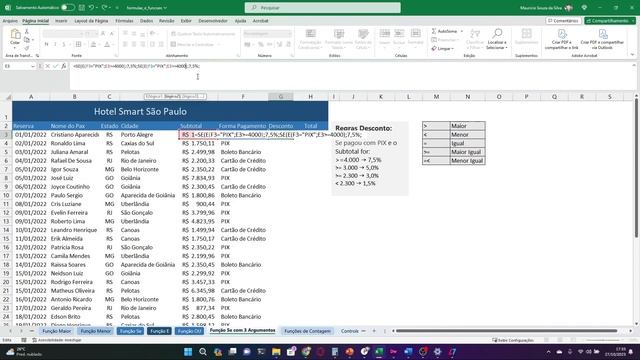640x360 pixels.
Task: Click the Comentários button
Action: point(563,21)
